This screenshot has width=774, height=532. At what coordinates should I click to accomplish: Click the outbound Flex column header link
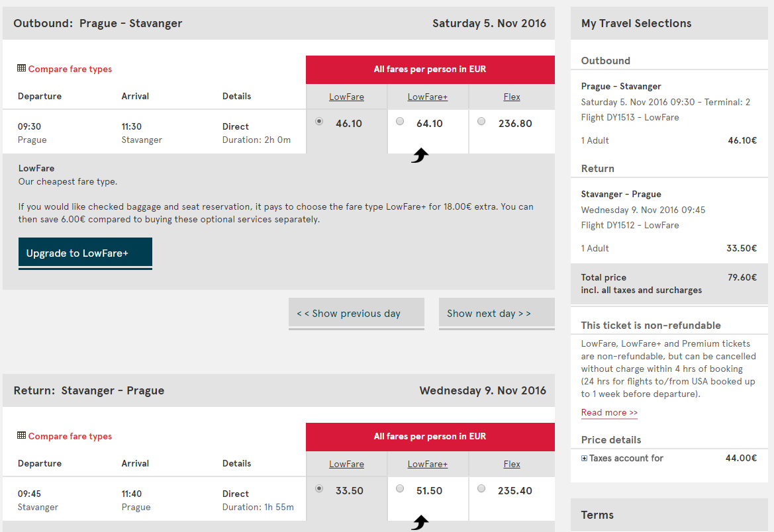[x=512, y=97]
